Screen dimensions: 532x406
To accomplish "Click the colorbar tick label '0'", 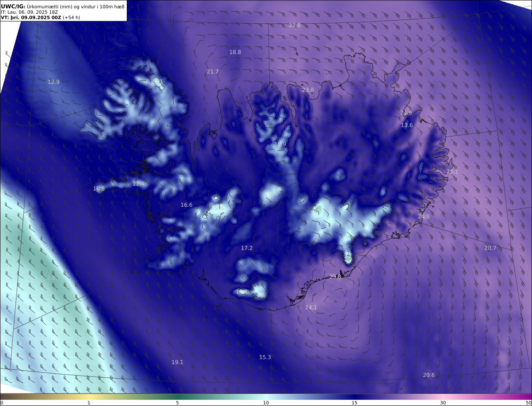I will pyautogui.click(x=2, y=403).
